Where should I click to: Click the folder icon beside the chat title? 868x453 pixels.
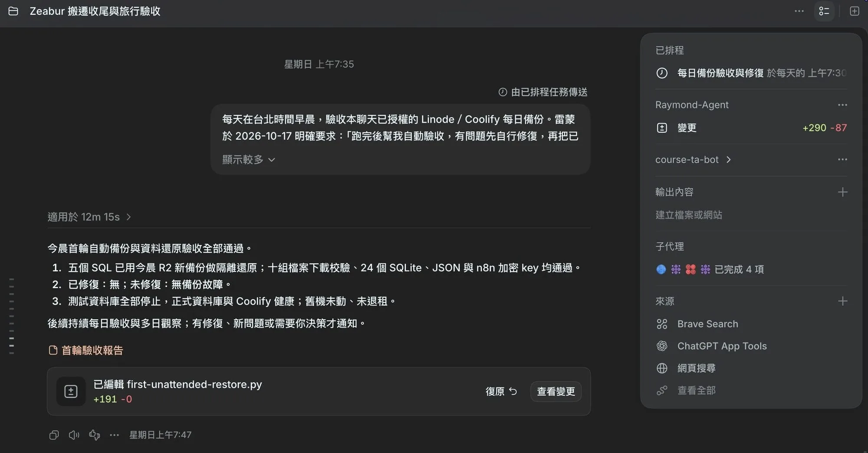tap(13, 11)
